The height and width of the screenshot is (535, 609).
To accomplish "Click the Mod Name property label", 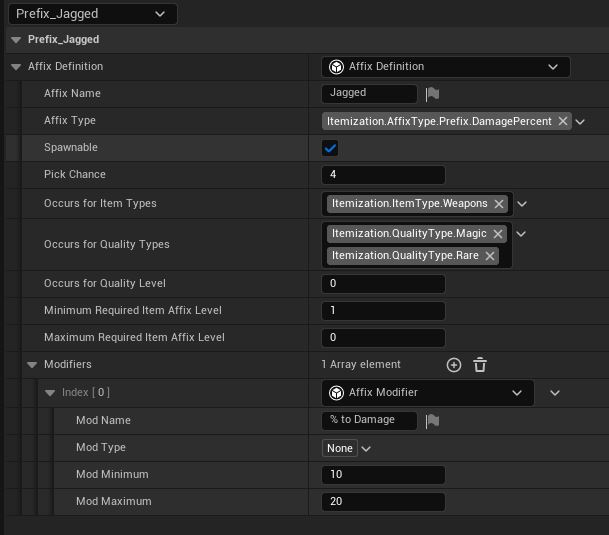I will pyautogui.click(x=103, y=420).
